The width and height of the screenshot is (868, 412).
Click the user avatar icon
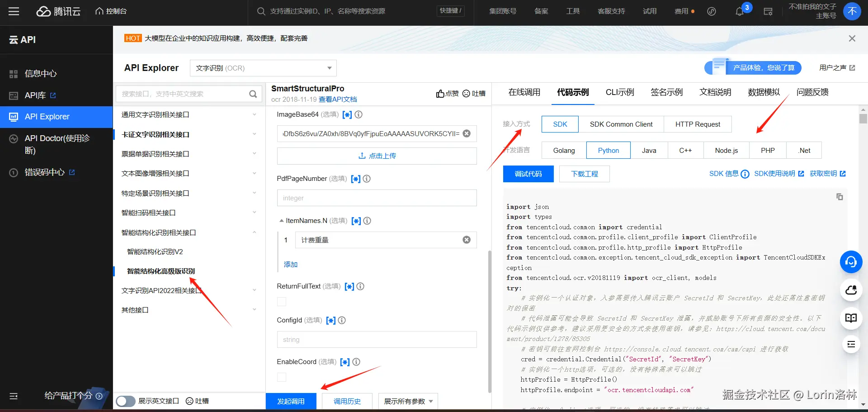click(x=852, y=11)
